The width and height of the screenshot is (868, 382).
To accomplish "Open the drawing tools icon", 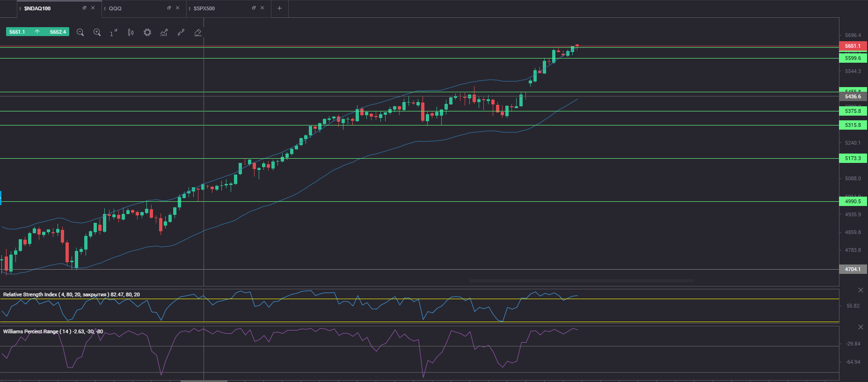I will [181, 32].
